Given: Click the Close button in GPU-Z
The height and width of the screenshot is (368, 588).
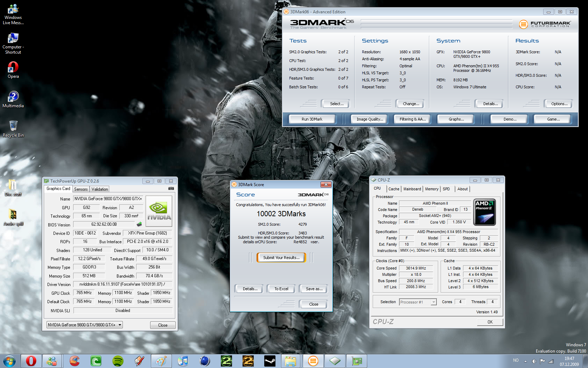Looking at the screenshot, I should [x=163, y=325].
